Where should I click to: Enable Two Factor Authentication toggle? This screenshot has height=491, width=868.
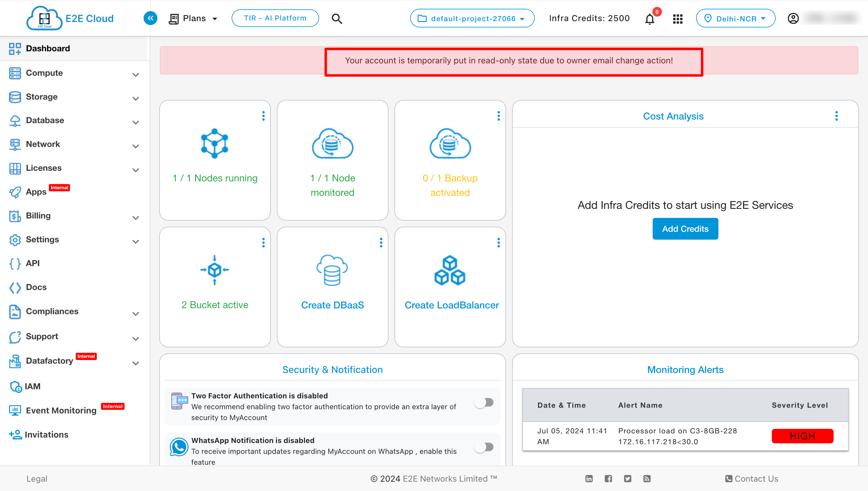click(x=484, y=402)
